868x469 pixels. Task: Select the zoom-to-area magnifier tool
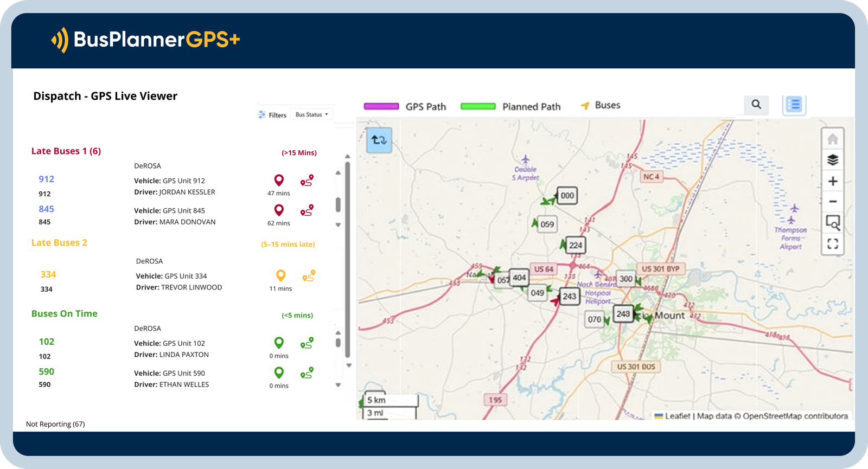[832, 223]
